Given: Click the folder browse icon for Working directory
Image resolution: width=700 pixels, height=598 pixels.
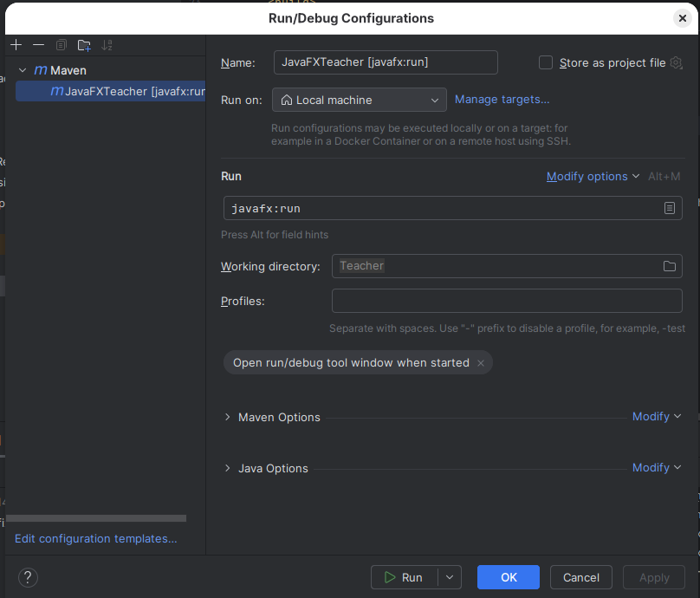Looking at the screenshot, I should (x=670, y=266).
